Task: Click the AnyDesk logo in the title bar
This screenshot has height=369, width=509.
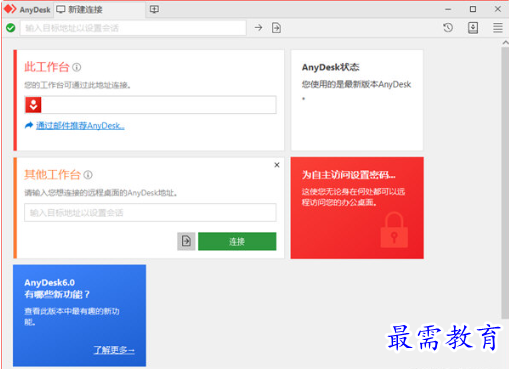Action: pyautogui.click(x=10, y=9)
